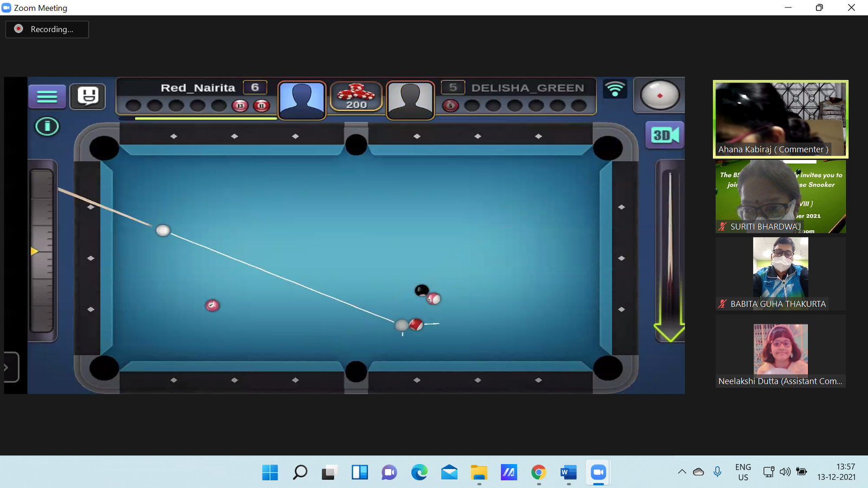Click the microphone tray icon
868x488 pixels.
(717, 472)
